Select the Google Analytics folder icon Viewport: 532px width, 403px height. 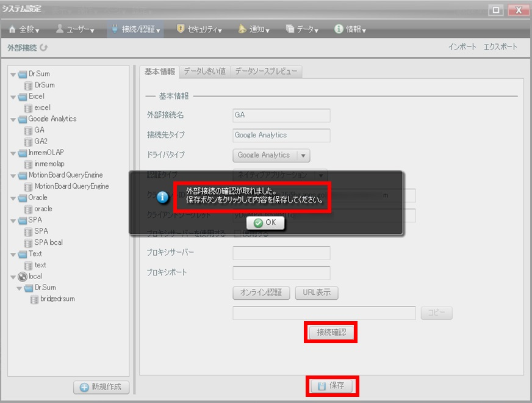tap(23, 119)
